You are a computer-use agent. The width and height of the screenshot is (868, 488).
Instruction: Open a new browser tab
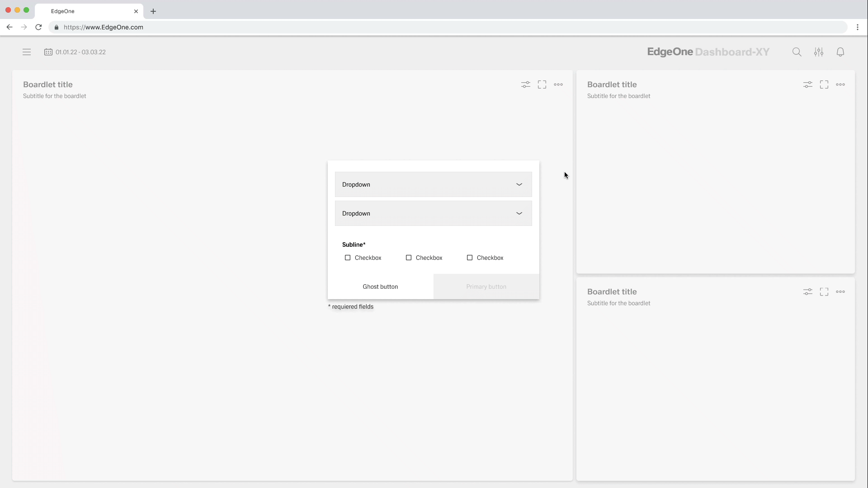(x=153, y=11)
